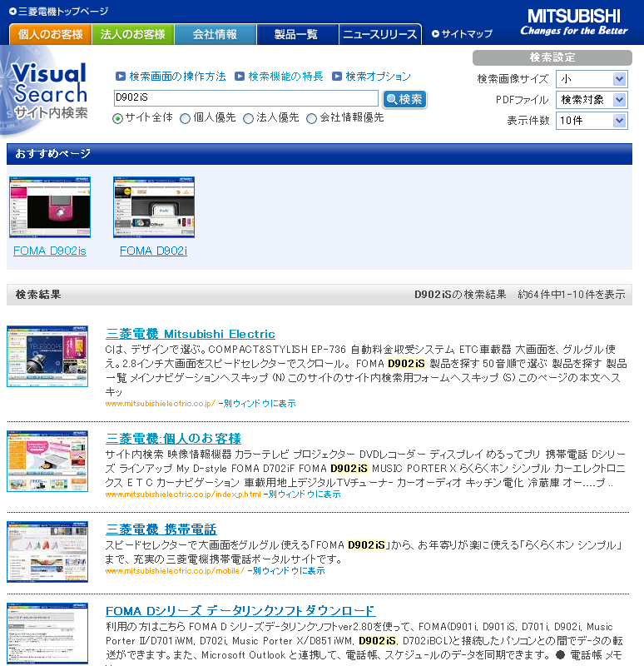Image resolution: width=644 pixels, height=666 pixels.
Task: Open 検索機能の特長 link
Action: pyautogui.click(x=285, y=77)
